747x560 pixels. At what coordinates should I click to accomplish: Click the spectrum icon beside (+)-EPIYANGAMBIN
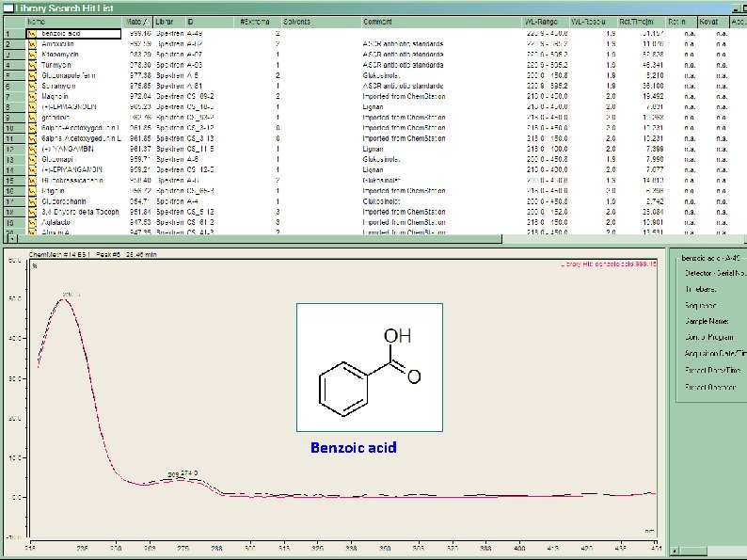coord(32,170)
